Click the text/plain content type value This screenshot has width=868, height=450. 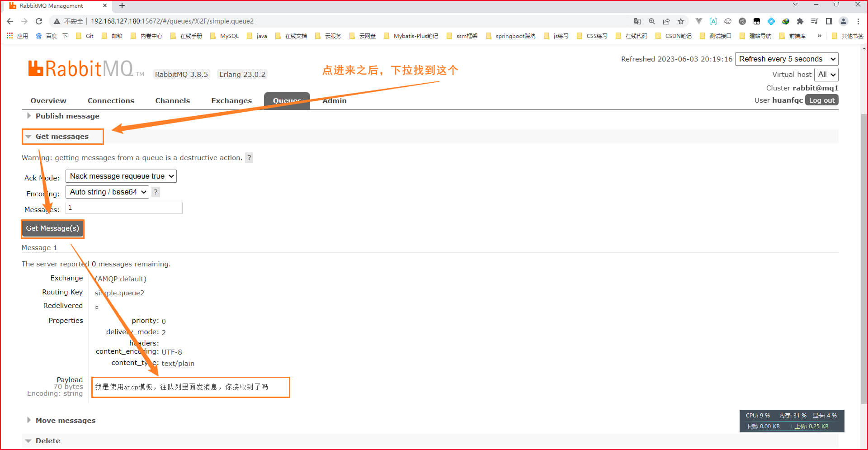coord(178,364)
